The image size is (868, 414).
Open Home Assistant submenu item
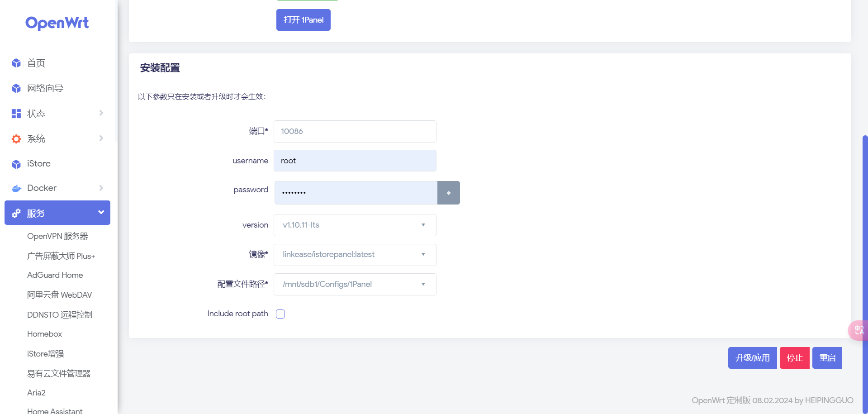(55, 410)
